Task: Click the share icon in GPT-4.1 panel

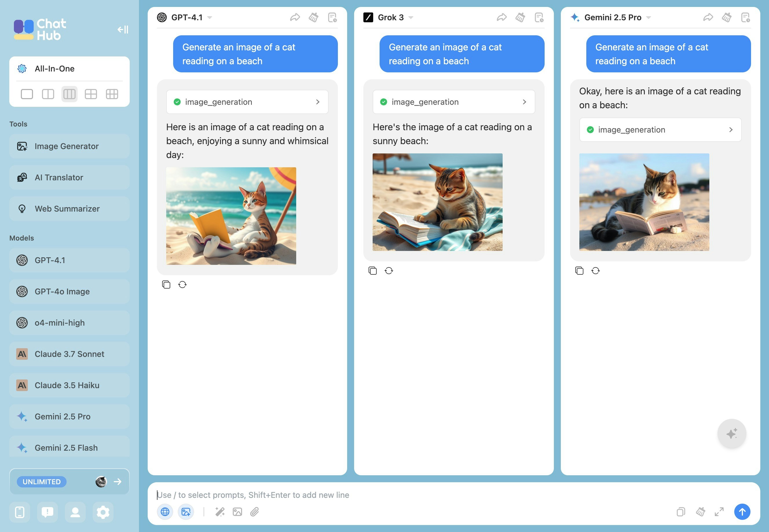Action: tap(295, 17)
